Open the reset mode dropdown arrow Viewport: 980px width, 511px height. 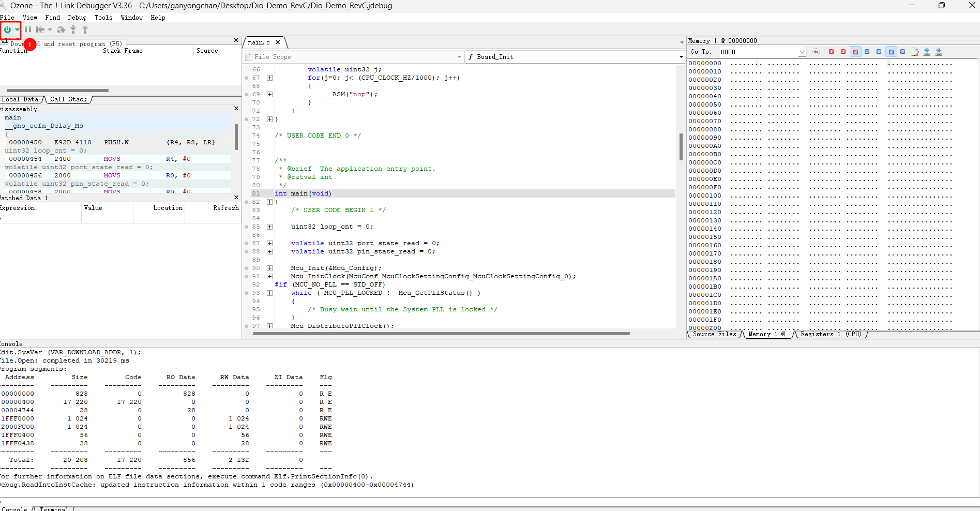click(x=50, y=29)
